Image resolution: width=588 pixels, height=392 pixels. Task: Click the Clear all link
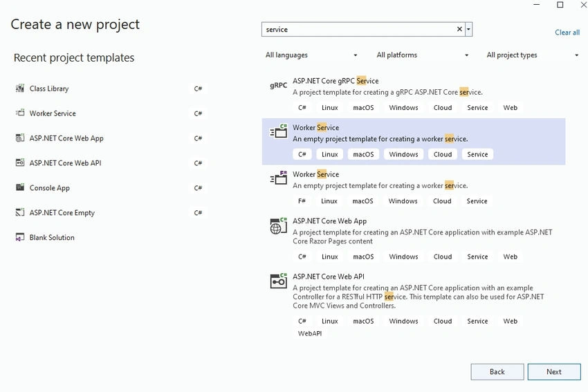point(567,32)
